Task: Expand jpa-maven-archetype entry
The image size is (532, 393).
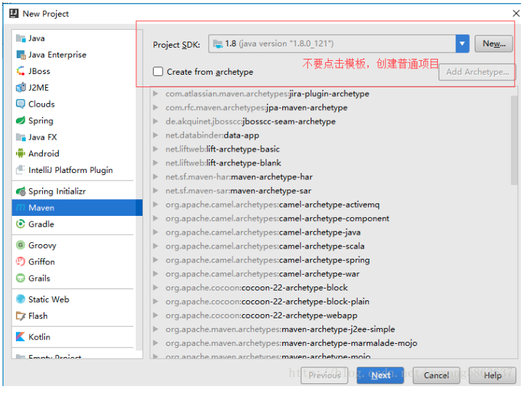Action: coord(156,107)
